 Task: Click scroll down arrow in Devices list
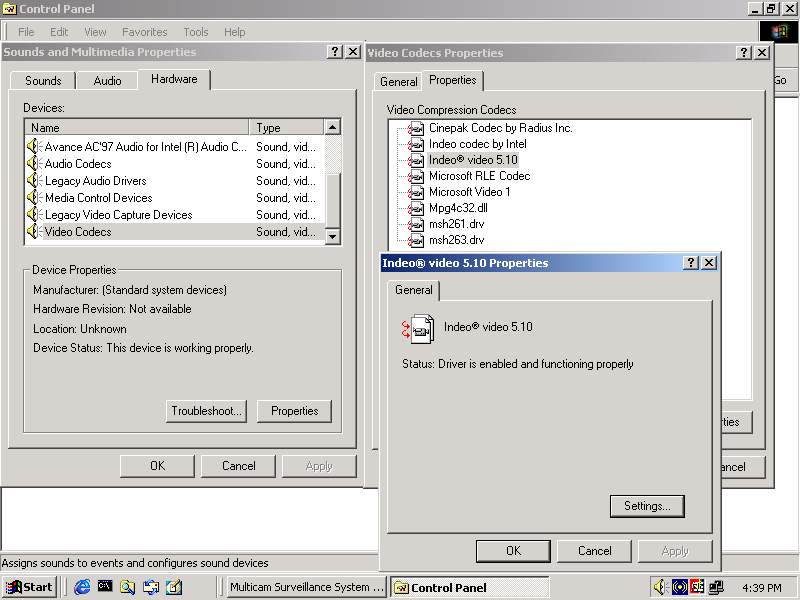click(x=333, y=236)
